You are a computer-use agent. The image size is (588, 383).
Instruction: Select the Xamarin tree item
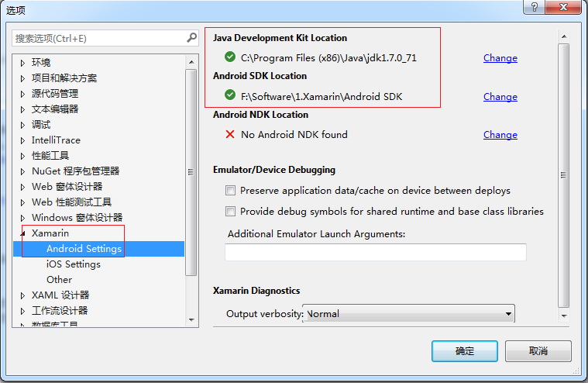coord(50,233)
